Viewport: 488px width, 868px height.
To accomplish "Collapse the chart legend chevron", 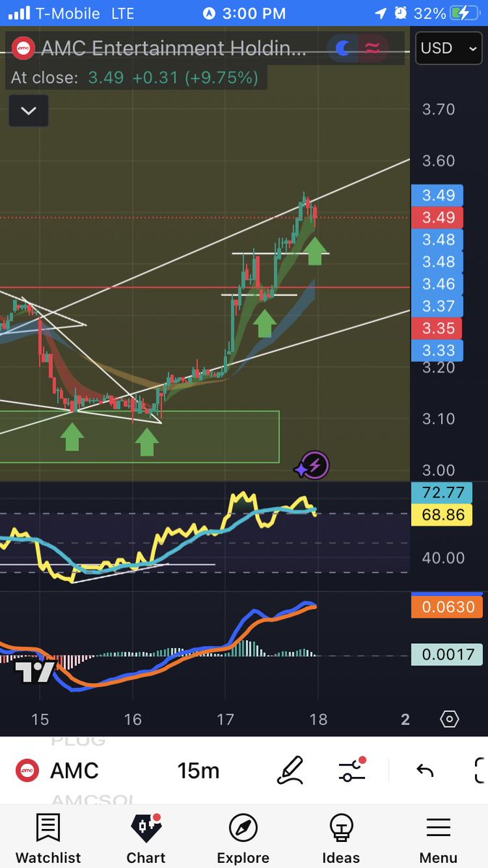I will pos(28,111).
